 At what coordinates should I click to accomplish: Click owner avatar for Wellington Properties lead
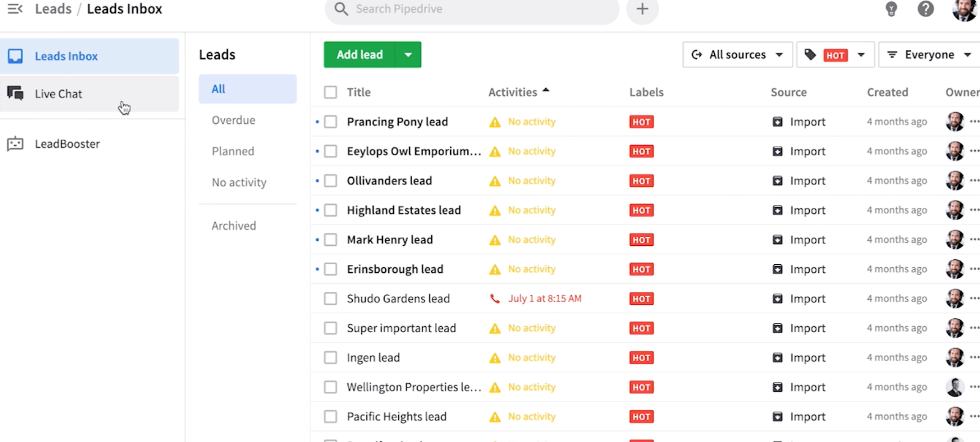954,387
